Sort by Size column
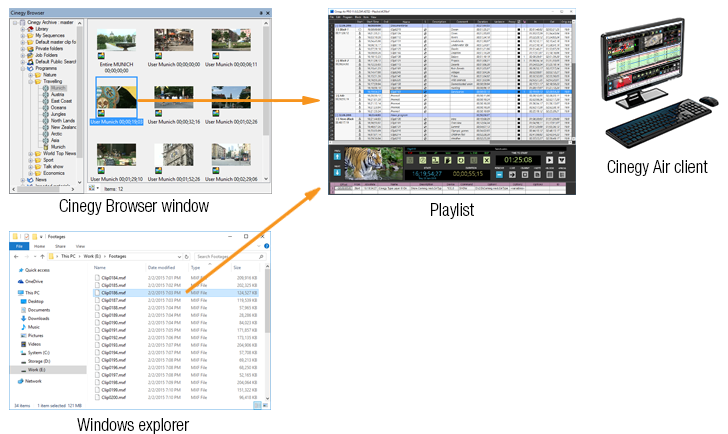The height and width of the screenshot is (434, 728). tap(237, 267)
